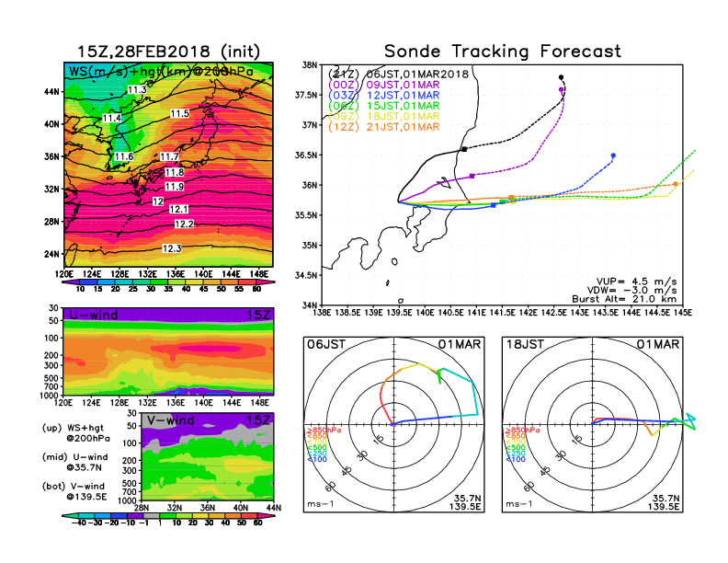The image size is (728, 563).
Task: Click the '-40' tick on bottom colorbar
Action: [x=80, y=523]
